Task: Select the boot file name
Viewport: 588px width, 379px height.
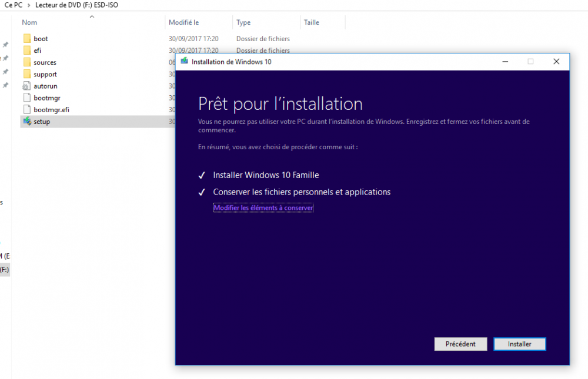Action: pyautogui.click(x=41, y=39)
